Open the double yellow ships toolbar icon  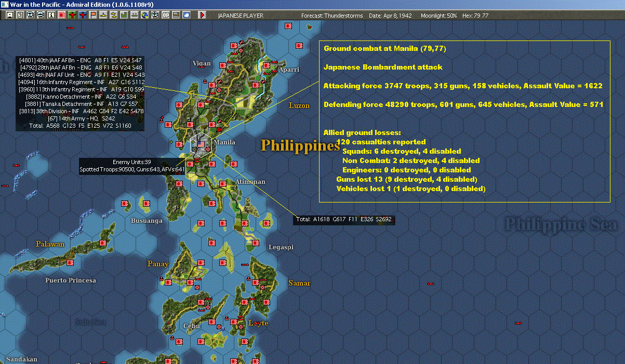coord(114,15)
